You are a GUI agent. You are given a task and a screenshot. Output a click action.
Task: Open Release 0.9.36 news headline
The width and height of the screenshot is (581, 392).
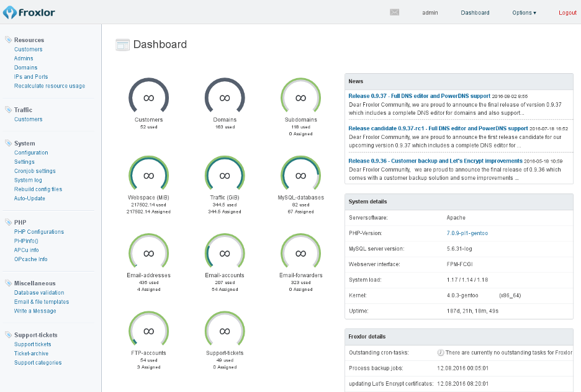pyautogui.click(x=435, y=161)
